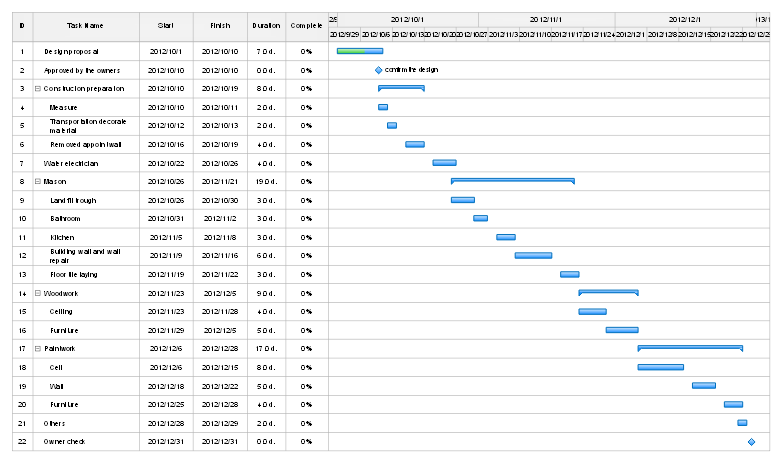The height and width of the screenshot is (461, 780).
Task: Click the Finish column header
Action: pyautogui.click(x=219, y=25)
